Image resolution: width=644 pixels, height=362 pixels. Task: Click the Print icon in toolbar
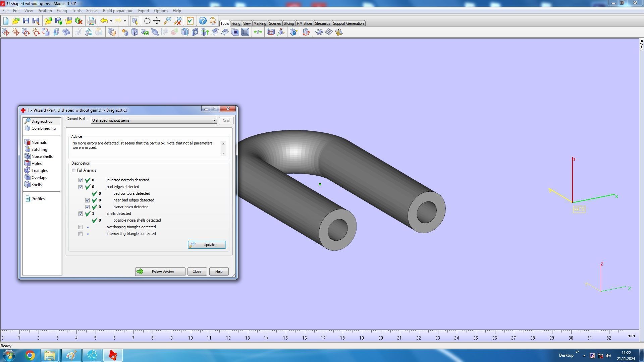click(91, 21)
